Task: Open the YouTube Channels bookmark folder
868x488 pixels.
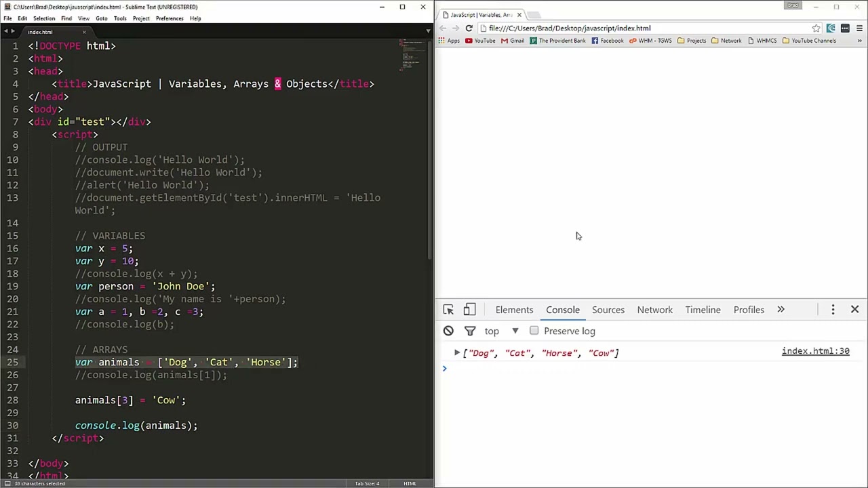Action: point(809,41)
